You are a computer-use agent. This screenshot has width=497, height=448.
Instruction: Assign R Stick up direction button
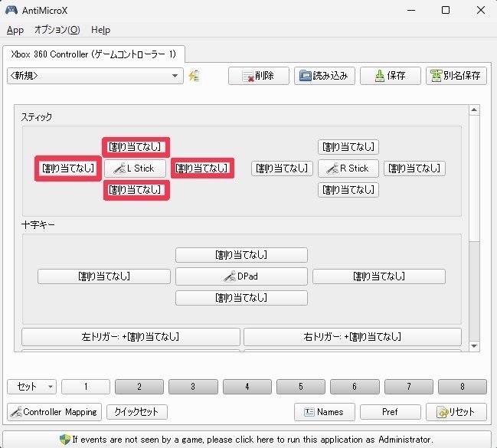[348, 147]
